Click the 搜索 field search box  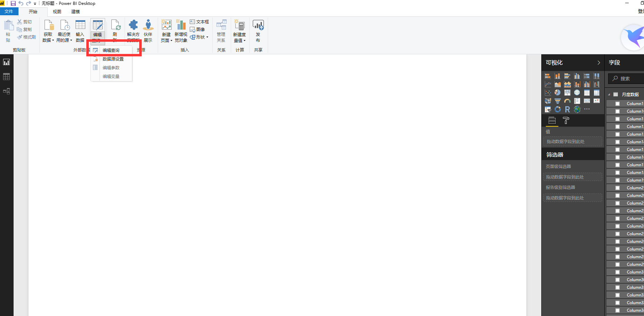click(626, 79)
